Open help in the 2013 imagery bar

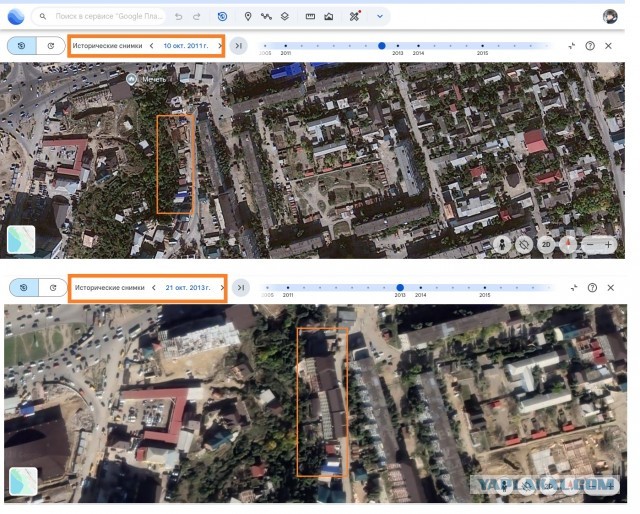[x=592, y=288]
